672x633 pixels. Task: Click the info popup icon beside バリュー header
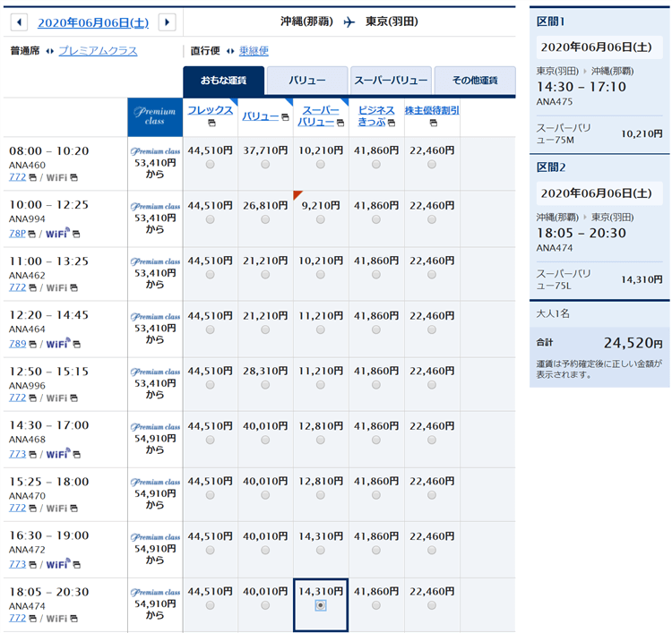[284, 117]
